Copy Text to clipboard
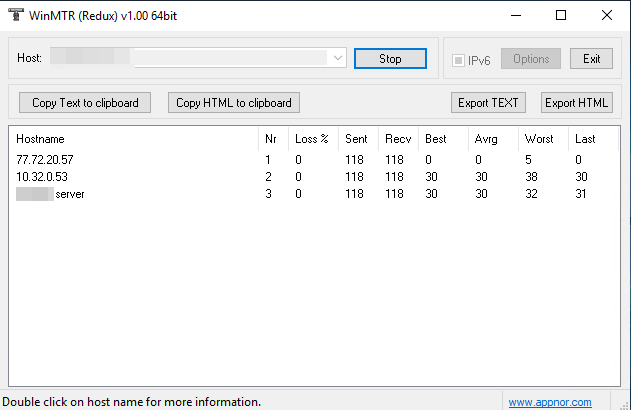The width and height of the screenshot is (631, 410). 85,102
